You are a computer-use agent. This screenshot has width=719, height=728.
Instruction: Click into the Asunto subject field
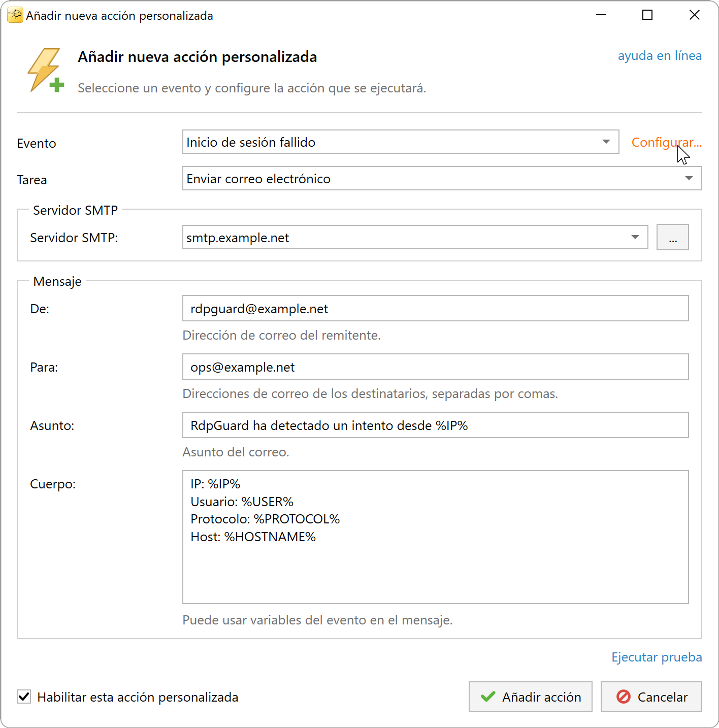click(x=435, y=425)
